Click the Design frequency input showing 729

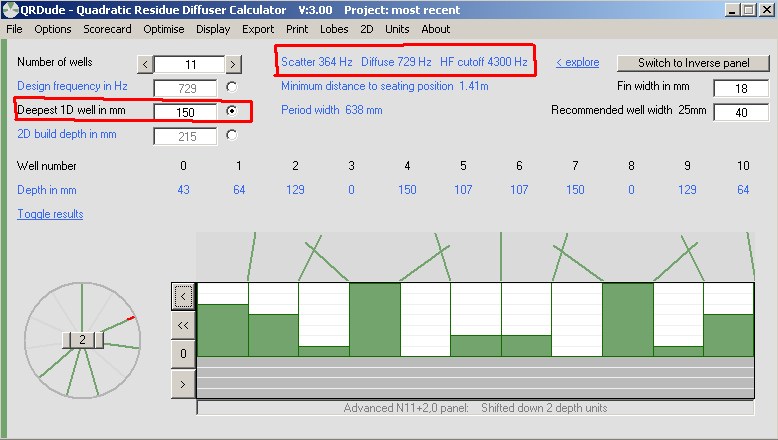click(186, 88)
